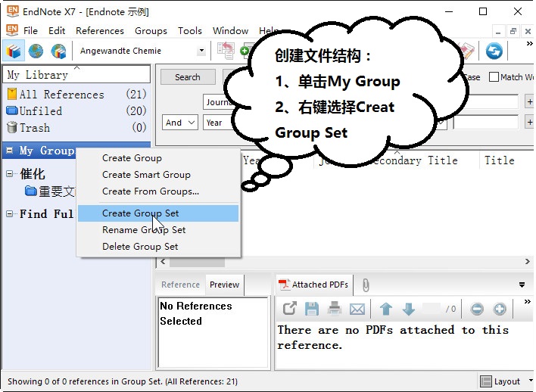
Task: Switch to the Attached PDFs tab
Action: (x=314, y=285)
